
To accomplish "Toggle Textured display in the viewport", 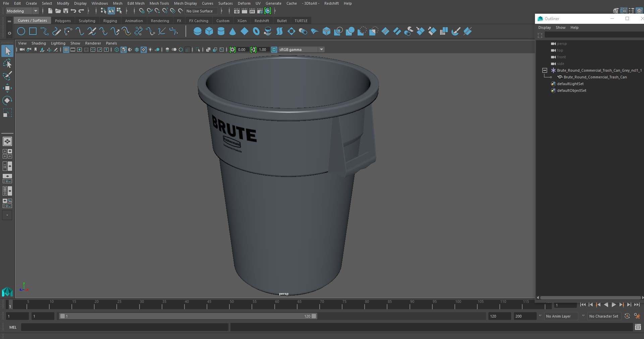I will 144,50.
